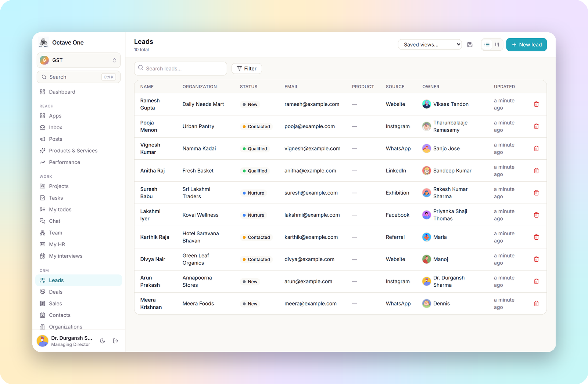
Task: Click the Dr. Durgansh profile avatar in sidebar footer
Action: 43,341
